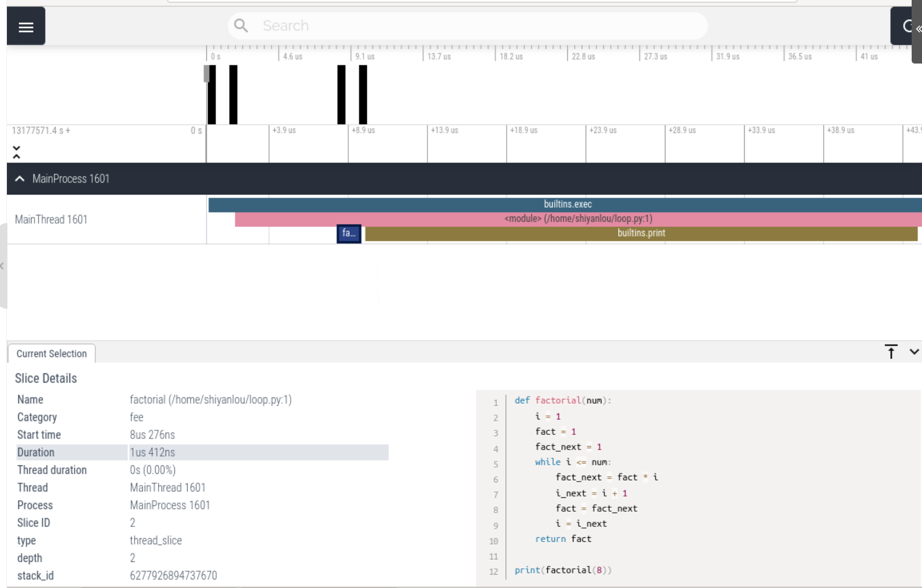
Task: Click the Duration row value 1us 412ns
Action: tap(153, 452)
